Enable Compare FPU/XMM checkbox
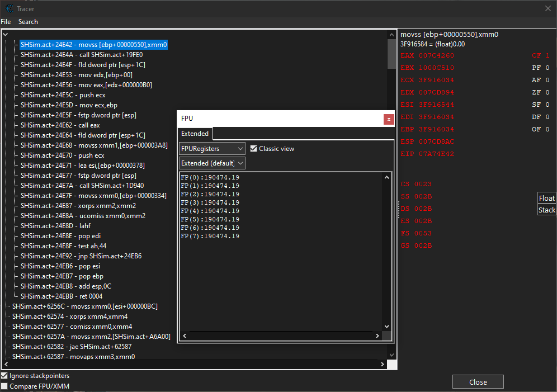Image resolution: width=557 pixels, height=392 pixels. pyautogui.click(x=4, y=386)
